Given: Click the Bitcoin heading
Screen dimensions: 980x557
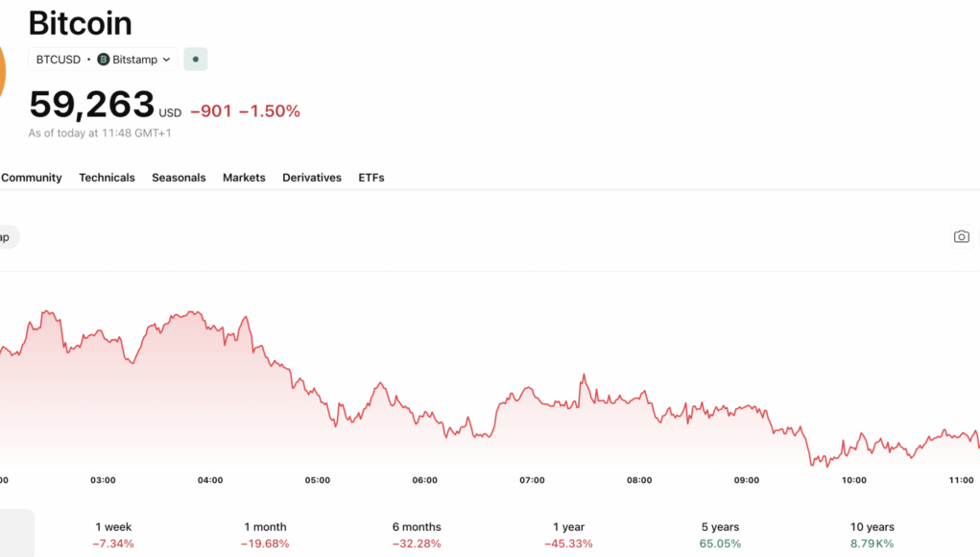Looking at the screenshot, I should tap(80, 23).
